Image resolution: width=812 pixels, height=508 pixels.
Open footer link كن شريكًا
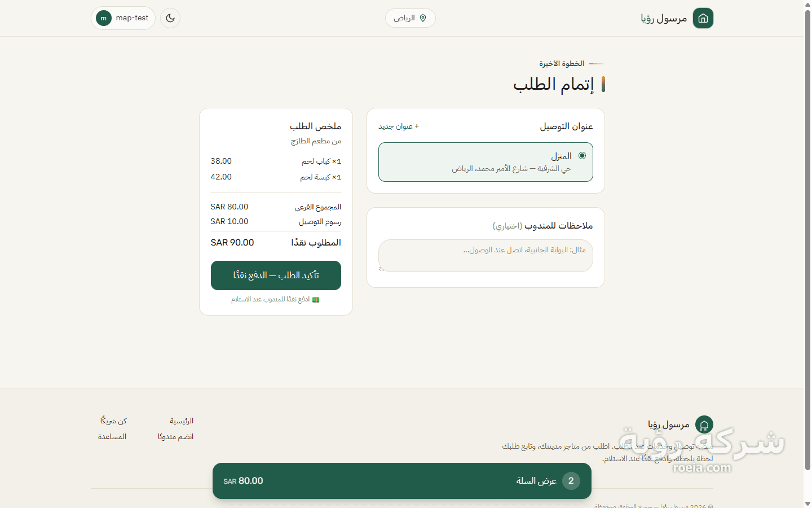[113, 421]
